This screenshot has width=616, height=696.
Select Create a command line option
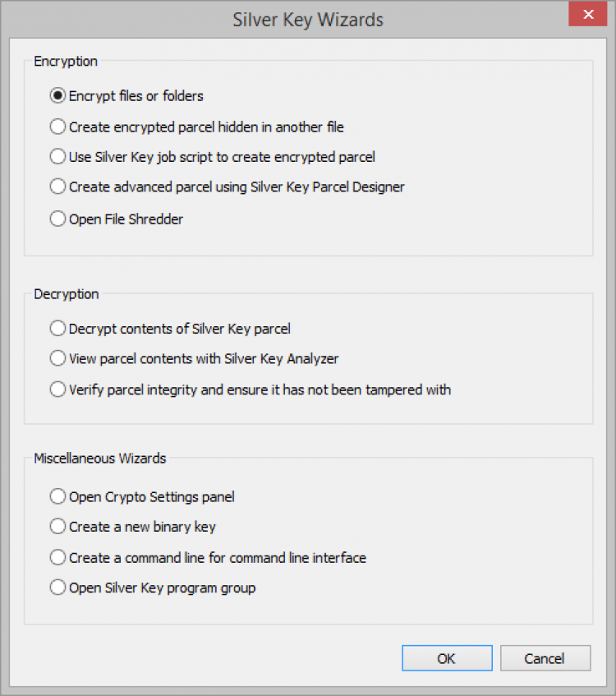point(57,557)
